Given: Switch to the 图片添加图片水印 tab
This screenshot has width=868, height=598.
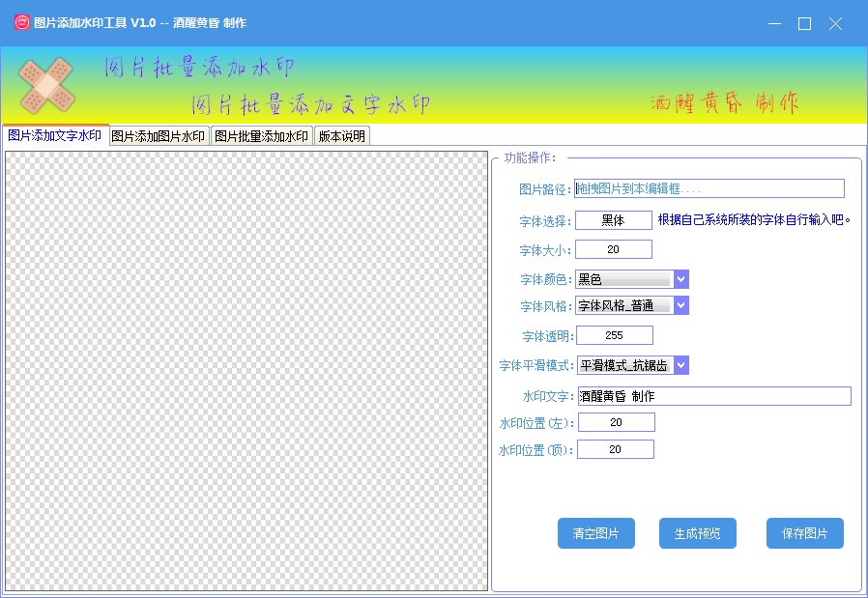Looking at the screenshot, I should 158,135.
